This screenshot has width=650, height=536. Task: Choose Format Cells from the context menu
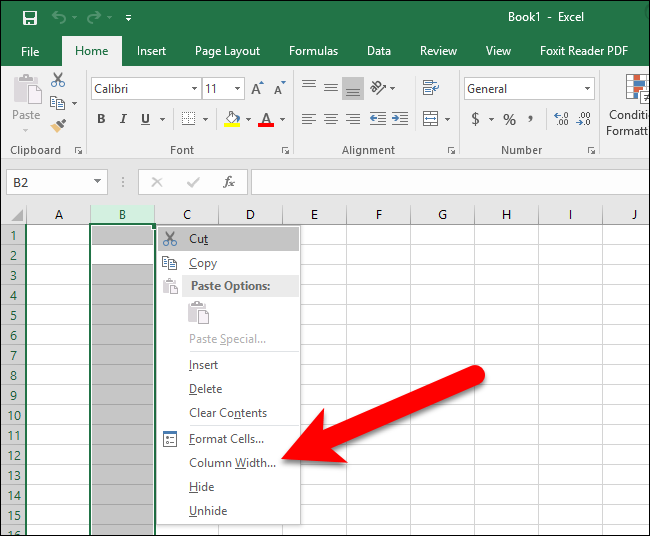pyautogui.click(x=228, y=439)
